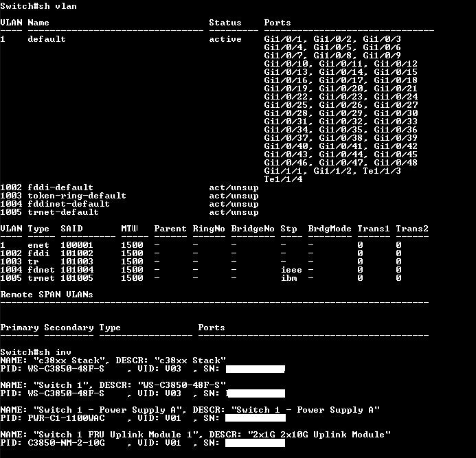The width and height of the screenshot is (476, 458).
Task: Select SAID value '101004'
Action: (x=77, y=270)
